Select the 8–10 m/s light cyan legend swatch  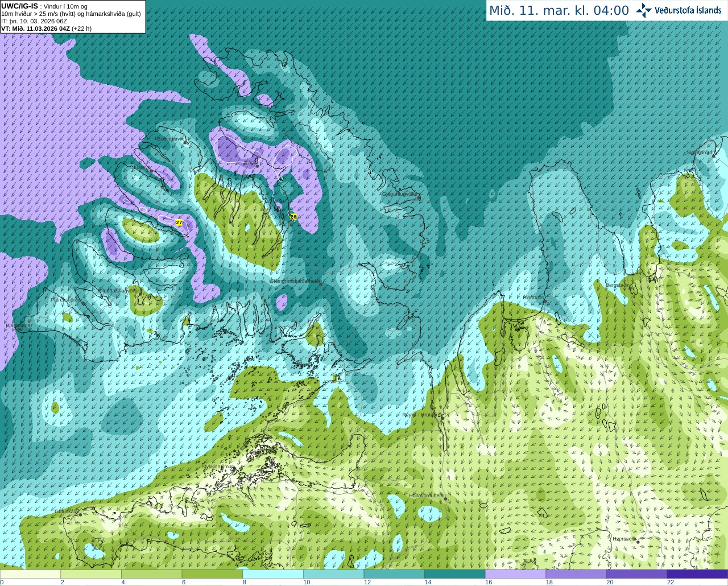(273, 574)
